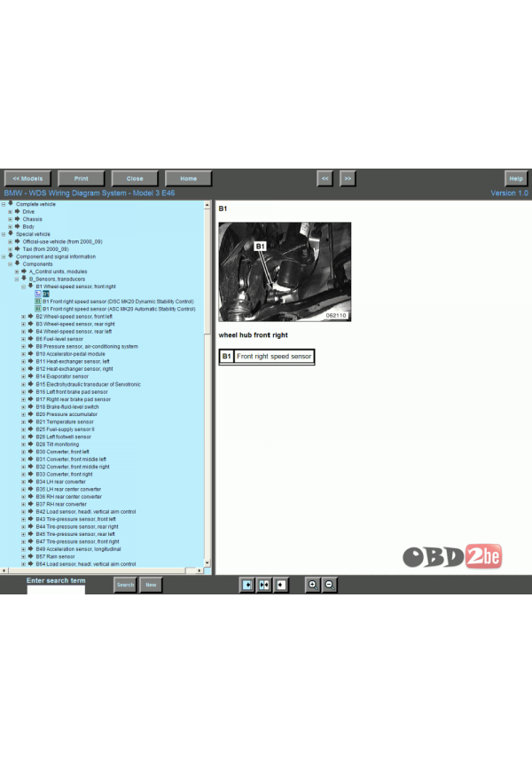Click the << Models button

[27, 178]
